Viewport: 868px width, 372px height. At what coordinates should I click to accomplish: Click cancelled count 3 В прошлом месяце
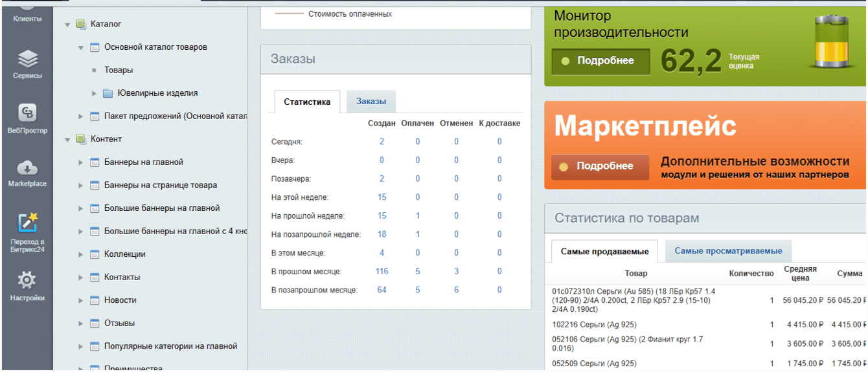456,271
